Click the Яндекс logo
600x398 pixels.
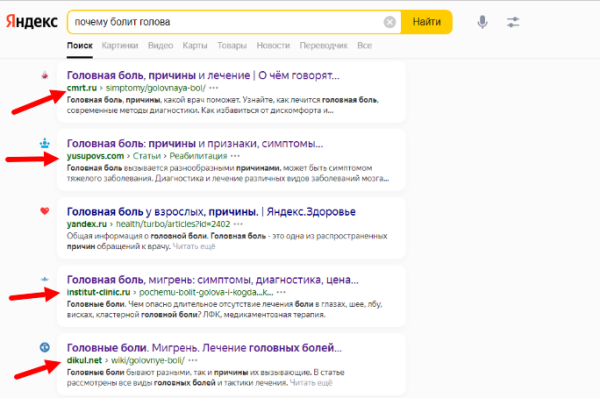pos(32,21)
